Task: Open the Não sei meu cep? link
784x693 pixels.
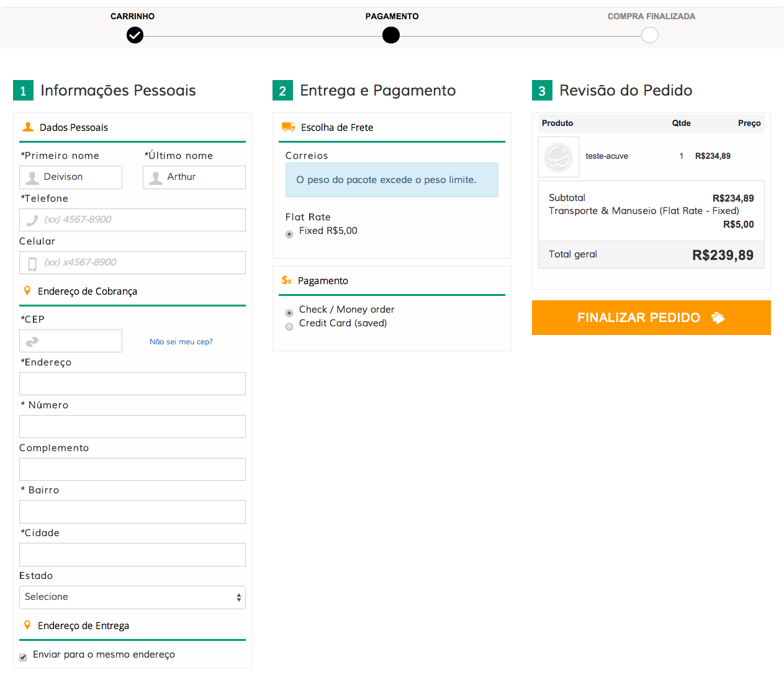Action: (181, 342)
